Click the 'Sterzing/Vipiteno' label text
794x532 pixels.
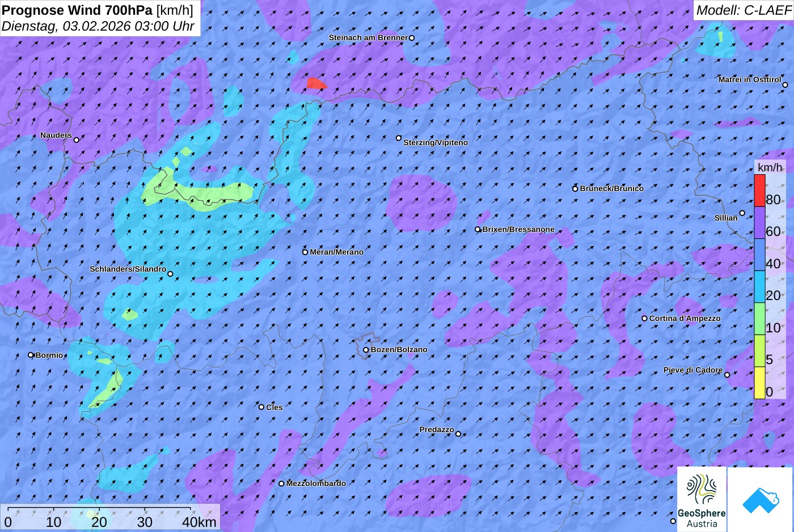(436, 143)
